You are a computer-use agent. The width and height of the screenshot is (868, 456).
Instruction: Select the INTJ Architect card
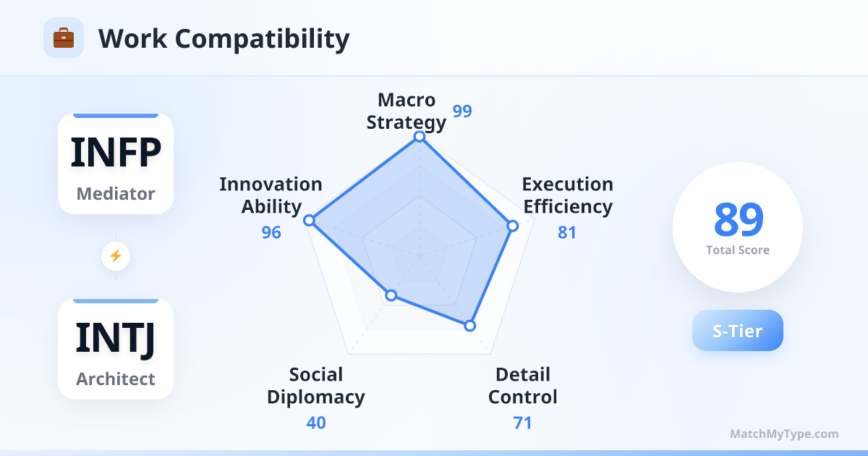coord(116,349)
